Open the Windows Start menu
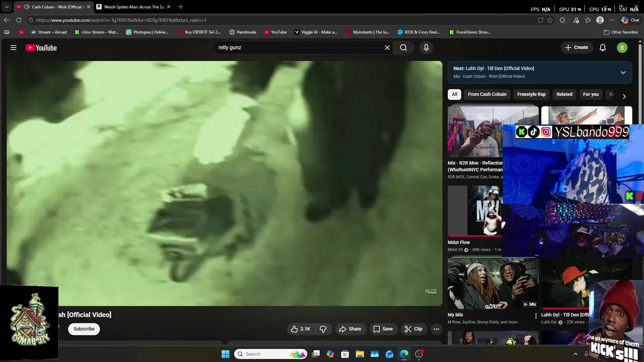This screenshot has height=362, width=644. pos(225,354)
